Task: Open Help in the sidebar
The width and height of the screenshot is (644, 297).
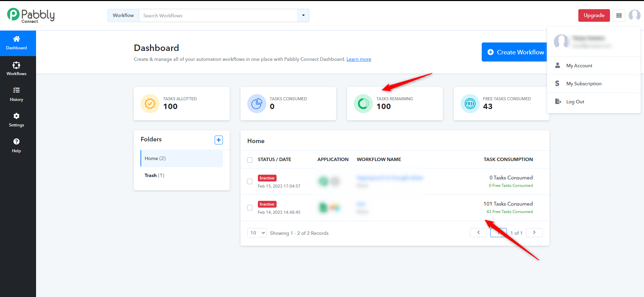Action: point(16,146)
